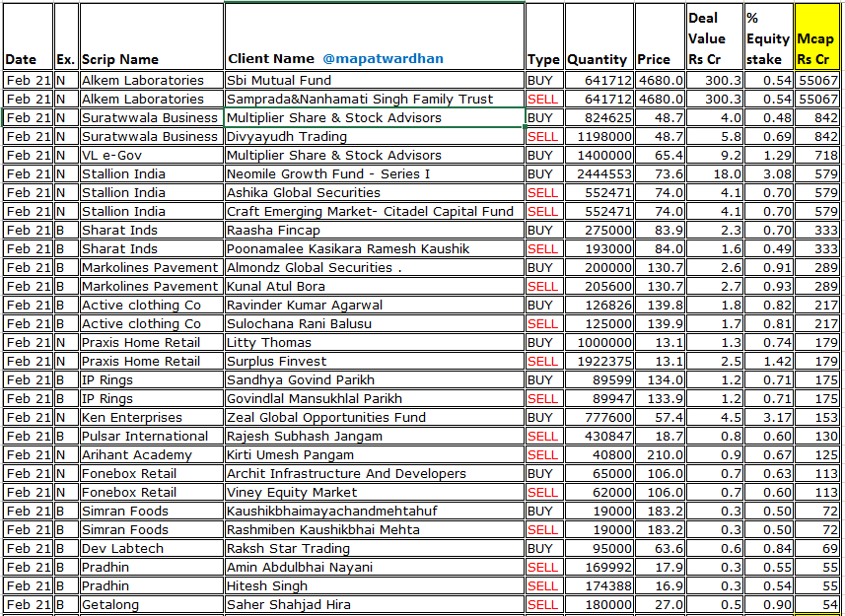Select quantity cell '40800'

click(599, 455)
